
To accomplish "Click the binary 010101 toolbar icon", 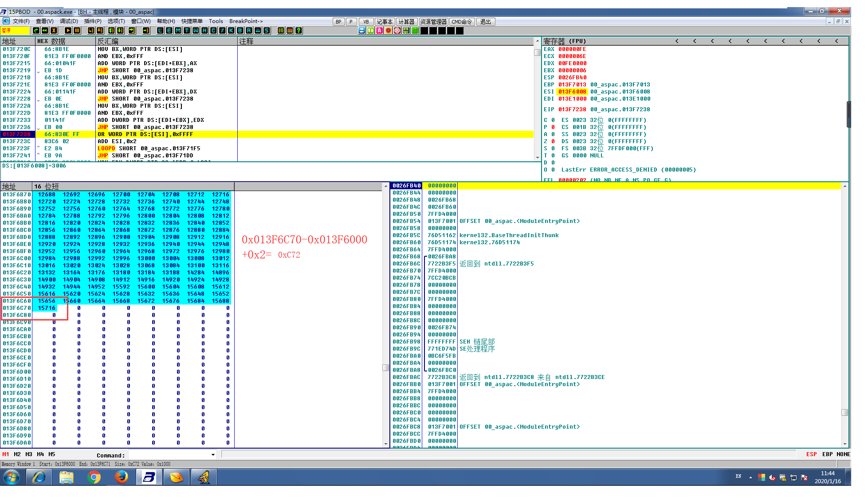I will coord(406,31).
